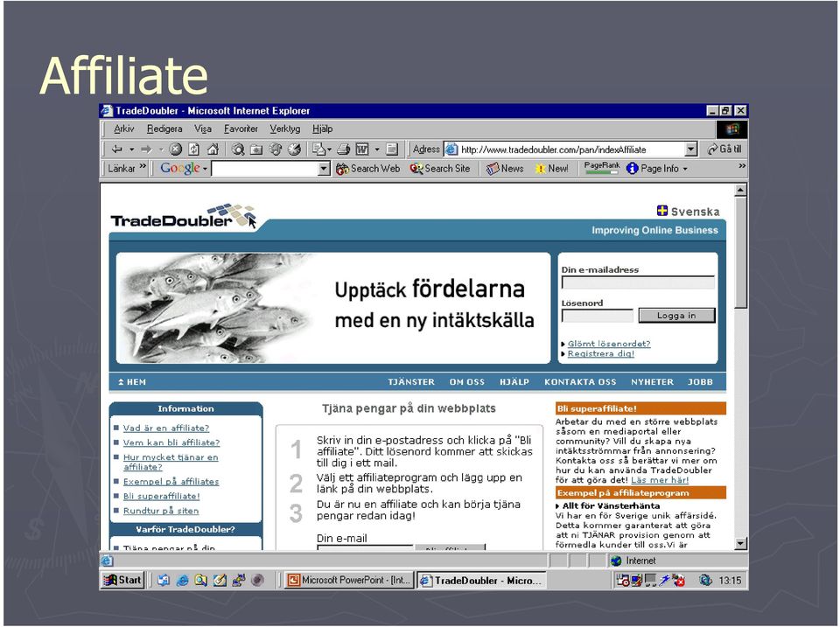Click the Print toolbar icon

(343, 150)
